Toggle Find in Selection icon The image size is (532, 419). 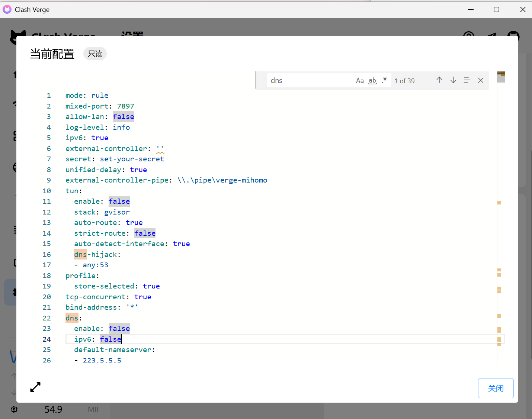[x=467, y=80]
